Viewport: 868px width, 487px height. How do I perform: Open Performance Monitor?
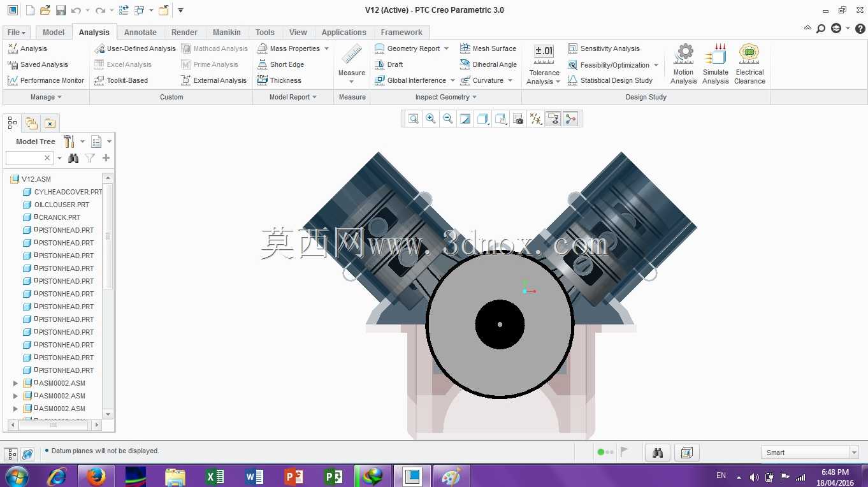coord(46,80)
